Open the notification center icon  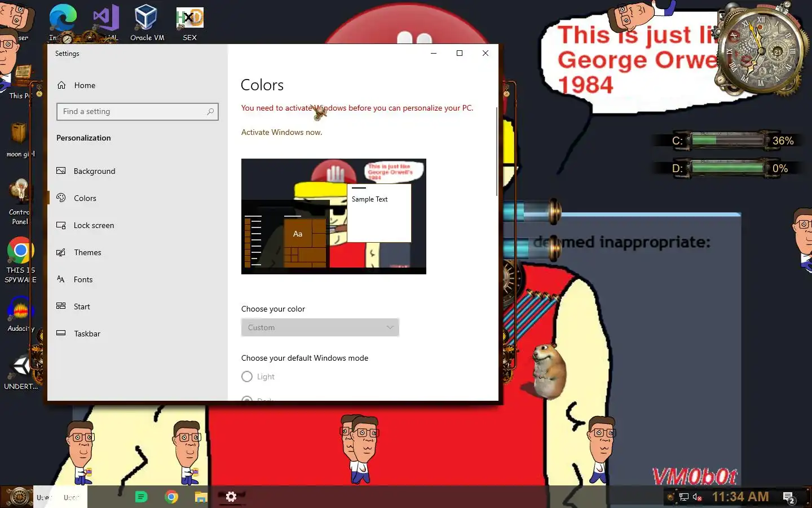pyautogui.click(x=789, y=497)
